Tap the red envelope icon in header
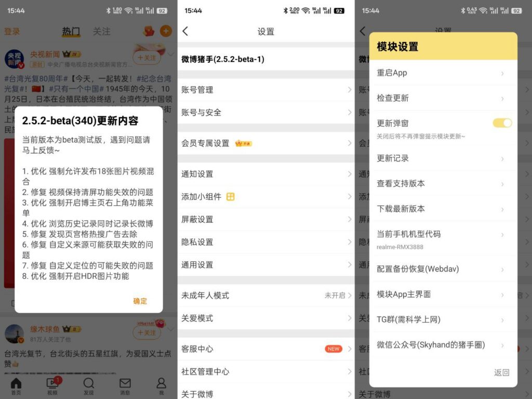The width and height of the screenshot is (532, 399). tap(149, 31)
